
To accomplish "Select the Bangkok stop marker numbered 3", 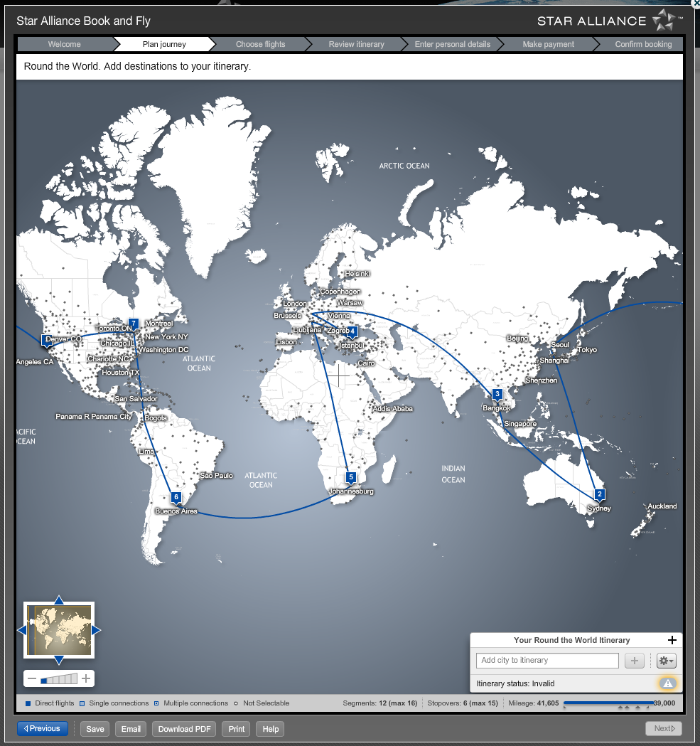I will pos(497,393).
